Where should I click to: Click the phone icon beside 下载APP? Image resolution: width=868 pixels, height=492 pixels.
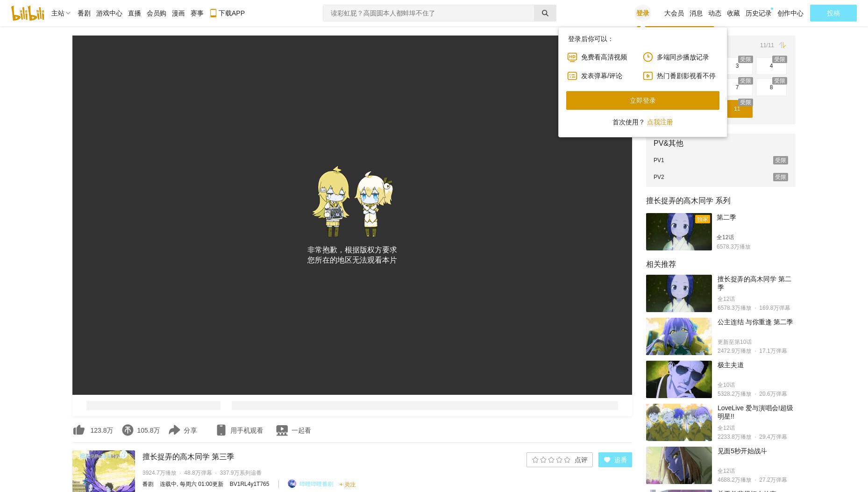[213, 13]
